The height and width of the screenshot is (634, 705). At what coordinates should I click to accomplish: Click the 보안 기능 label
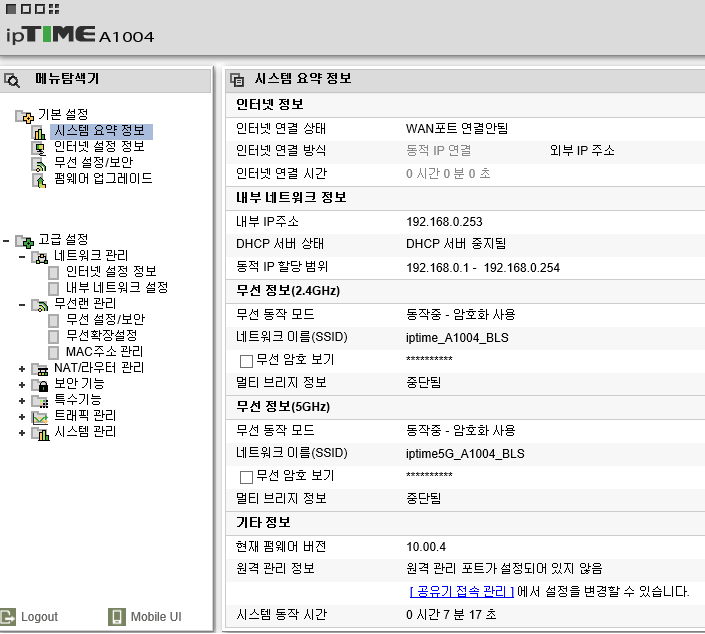[x=79, y=384]
